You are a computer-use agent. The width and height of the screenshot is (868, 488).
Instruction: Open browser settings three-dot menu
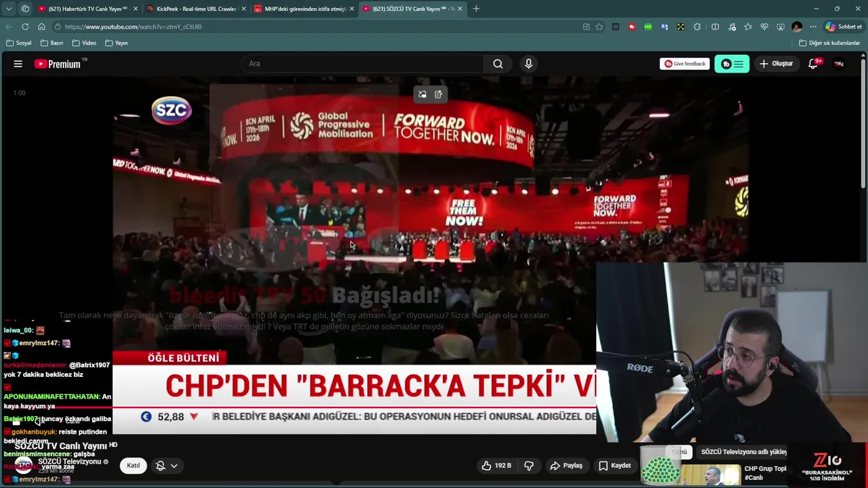813,26
